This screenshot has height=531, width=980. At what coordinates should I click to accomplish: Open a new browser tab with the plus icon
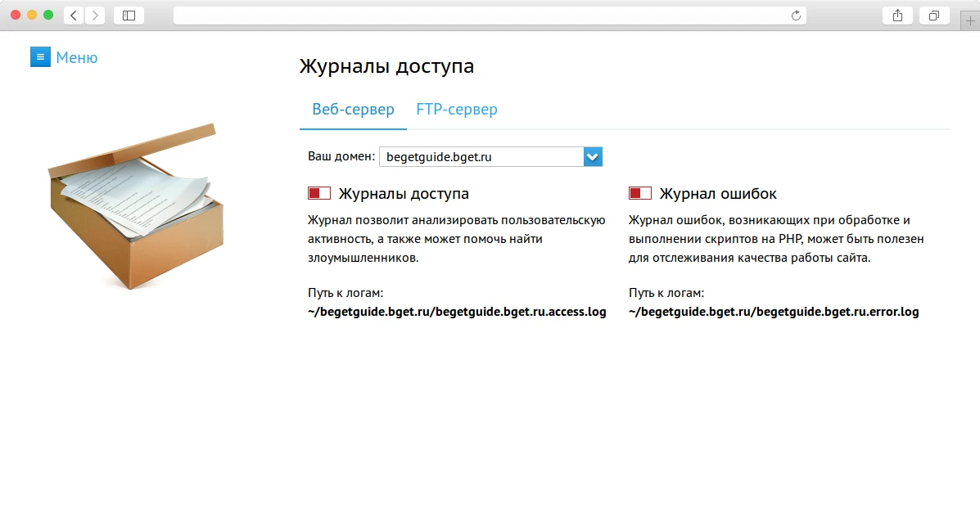tap(971, 15)
